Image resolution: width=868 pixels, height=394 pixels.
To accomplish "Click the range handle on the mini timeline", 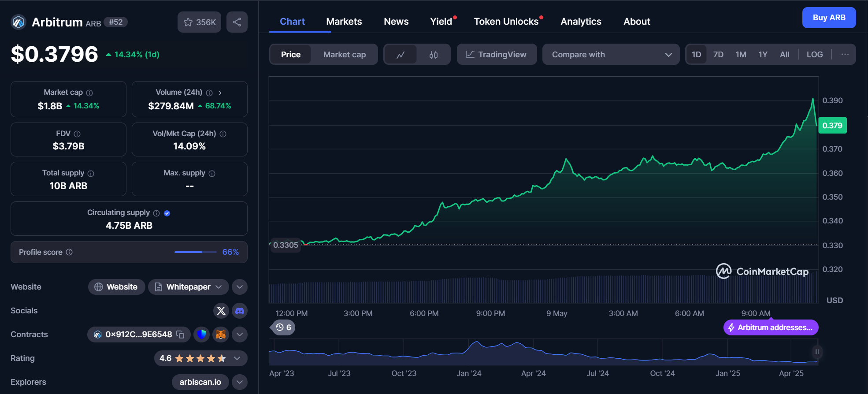I will (816, 352).
